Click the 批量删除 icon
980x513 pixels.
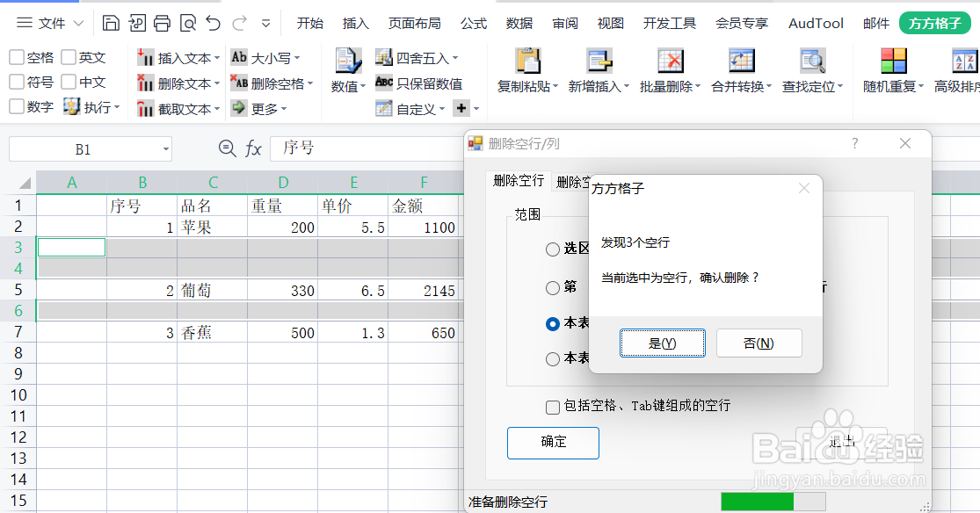(x=671, y=61)
